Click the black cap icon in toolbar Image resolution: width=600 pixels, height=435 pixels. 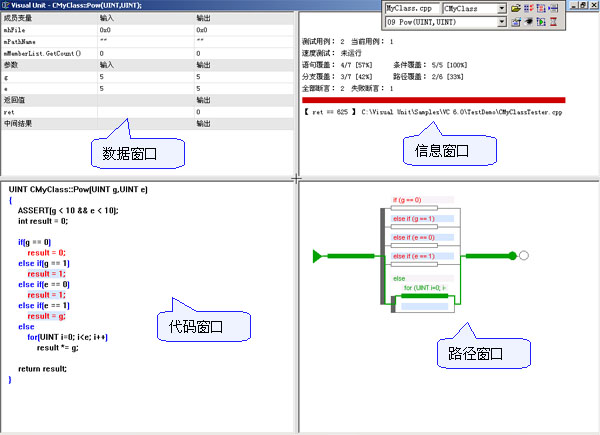coord(529,22)
